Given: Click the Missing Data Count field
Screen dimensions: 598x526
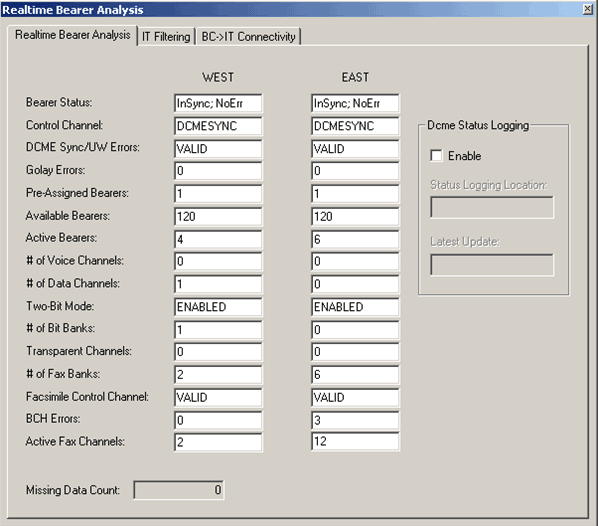Looking at the screenshot, I should click(x=179, y=490).
